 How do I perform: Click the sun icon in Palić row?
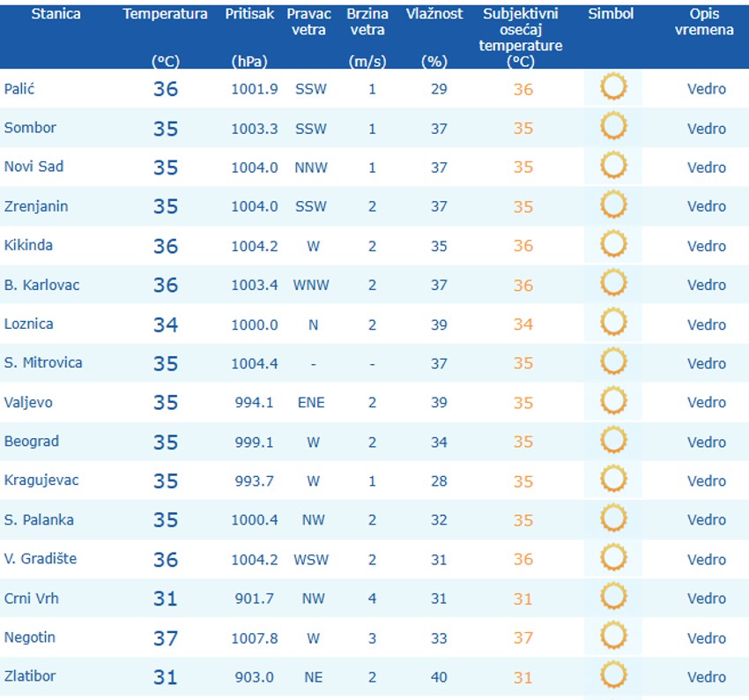coord(613,88)
